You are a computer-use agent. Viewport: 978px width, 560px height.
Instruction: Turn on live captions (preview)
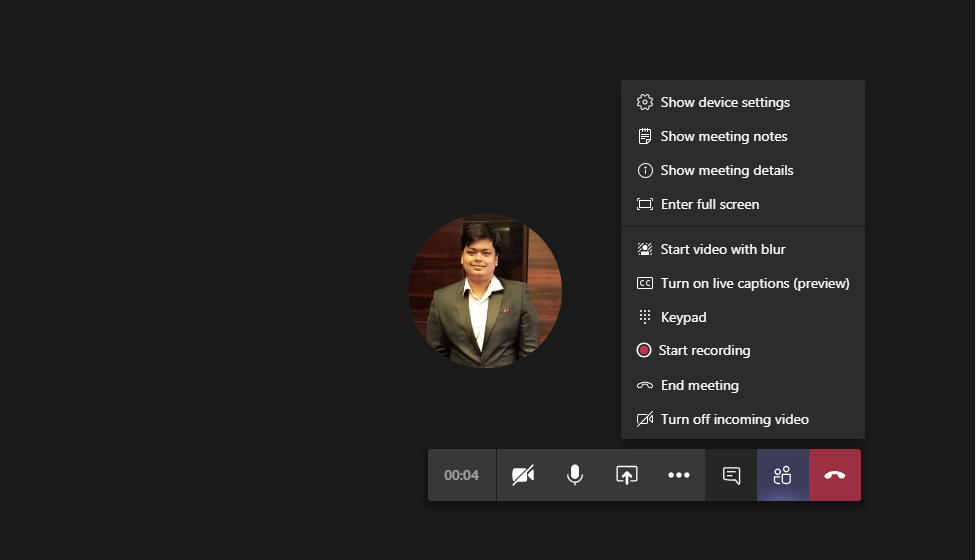click(x=743, y=283)
